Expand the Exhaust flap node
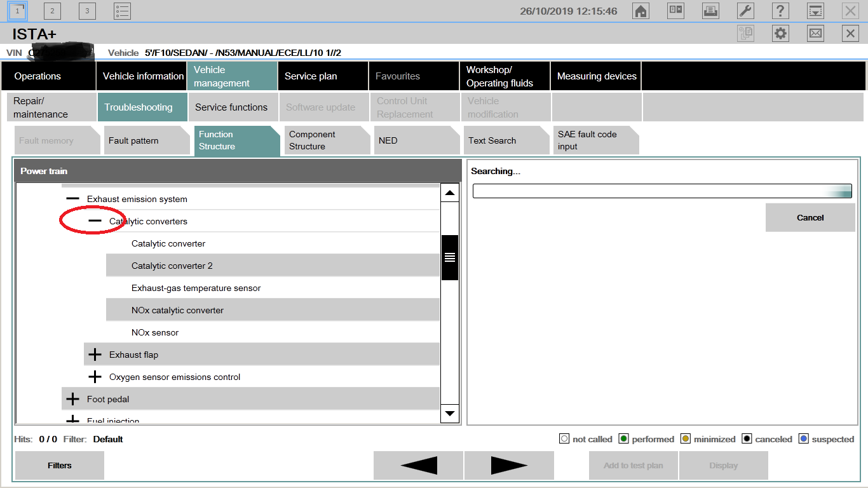Image resolution: width=868 pixels, height=488 pixels. [95, 355]
